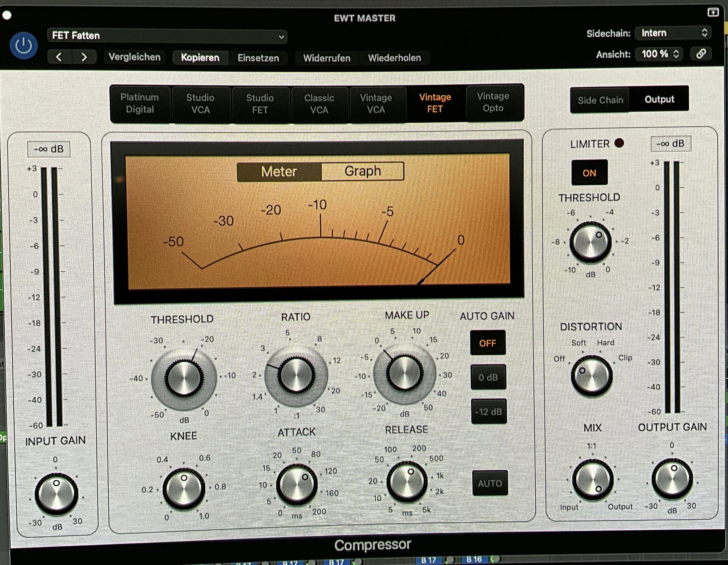Enable Auto release button
728x565 pixels.
[x=490, y=483]
